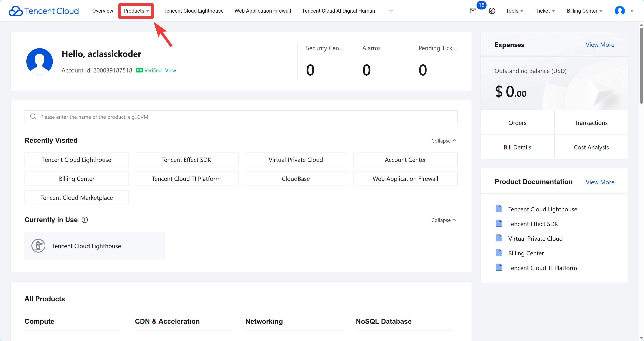Click the document icon beside Billing Center

[x=499, y=253]
